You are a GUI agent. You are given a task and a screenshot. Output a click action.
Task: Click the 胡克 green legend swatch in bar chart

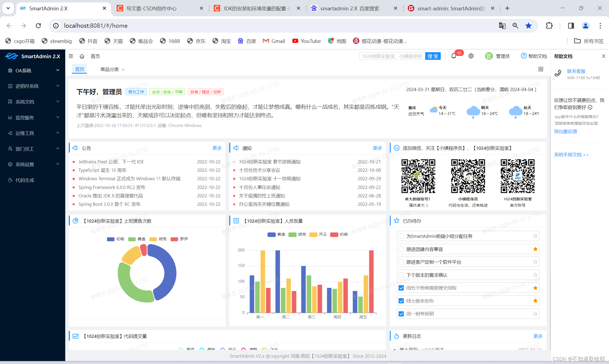point(292,234)
